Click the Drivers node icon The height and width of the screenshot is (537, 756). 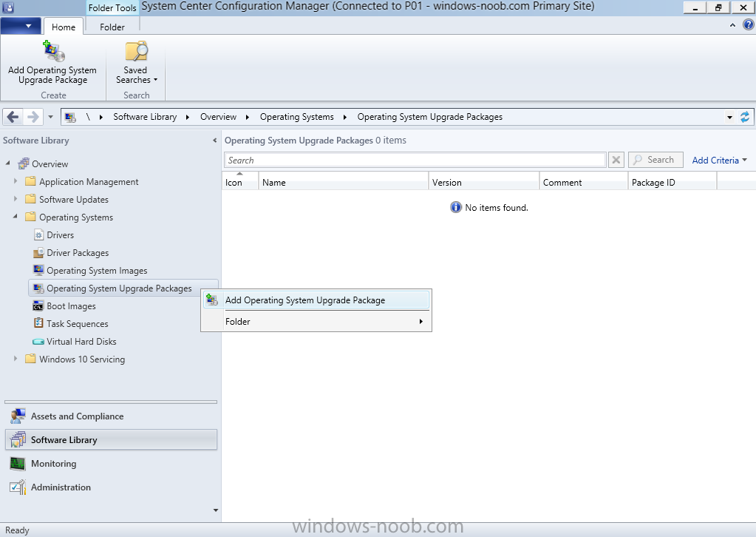pos(38,235)
